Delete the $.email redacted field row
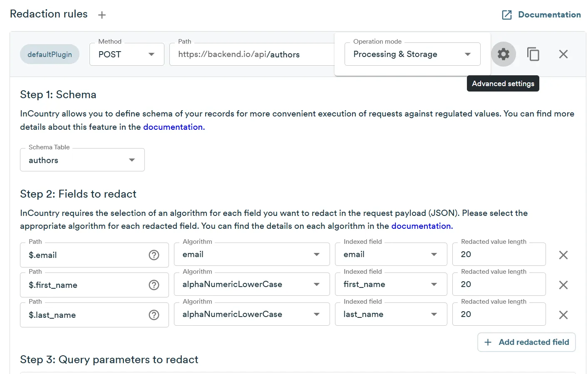The width and height of the screenshot is (588, 374). [563, 255]
